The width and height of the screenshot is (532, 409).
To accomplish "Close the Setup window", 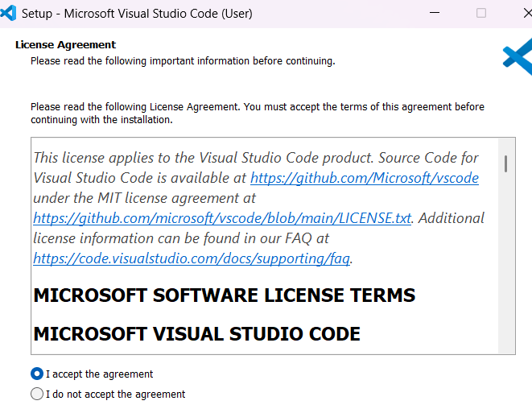I will click(x=527, y=13).
